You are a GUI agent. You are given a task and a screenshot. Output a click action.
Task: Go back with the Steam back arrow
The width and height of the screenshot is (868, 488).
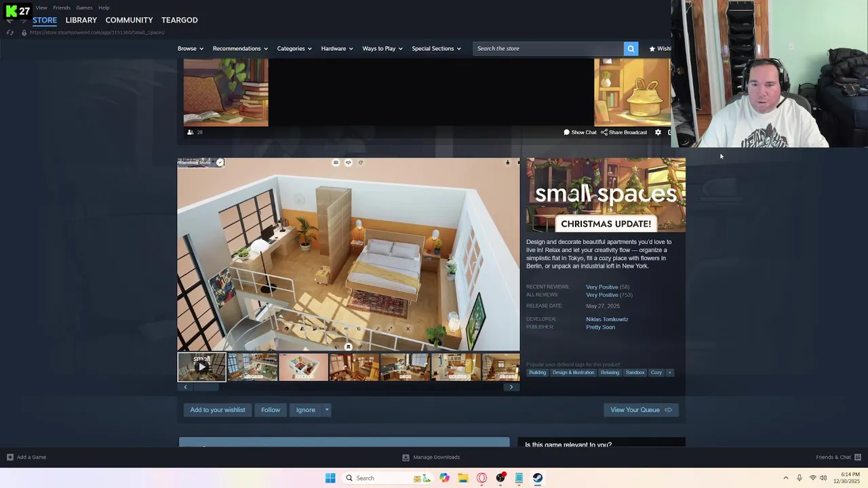tap(10, 21)
